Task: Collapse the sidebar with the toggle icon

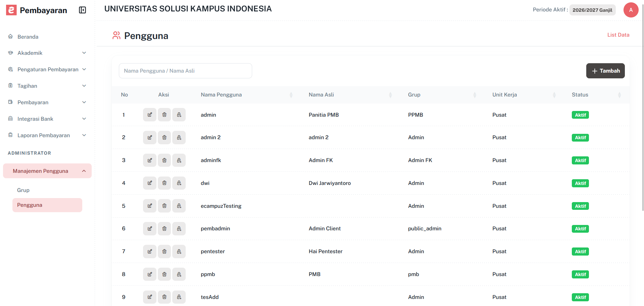Action: pos(83,10)
